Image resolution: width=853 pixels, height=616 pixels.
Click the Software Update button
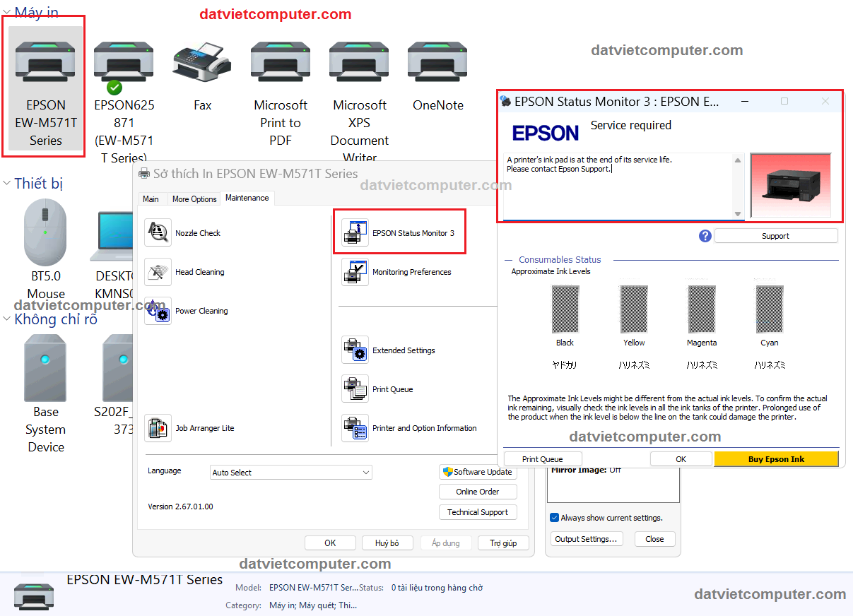coord(477,472)
